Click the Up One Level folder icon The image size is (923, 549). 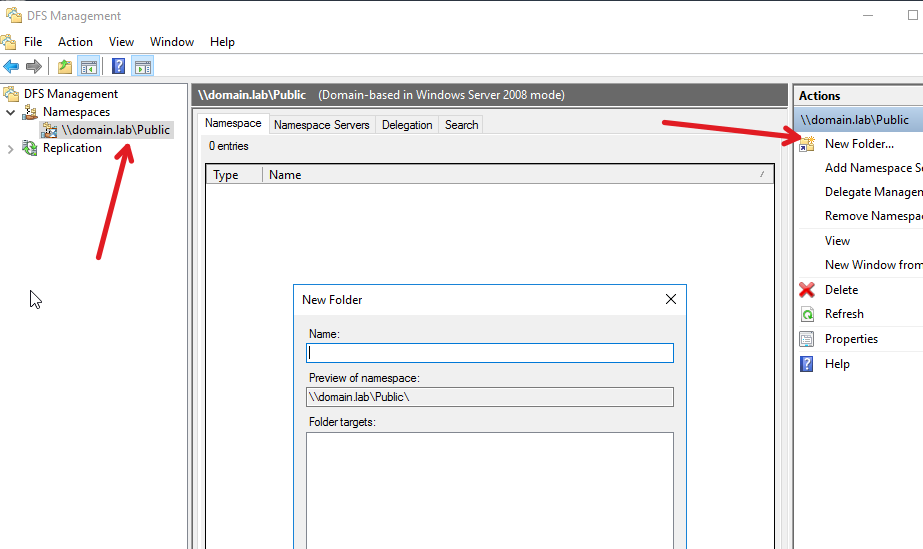tap(64, 67)
